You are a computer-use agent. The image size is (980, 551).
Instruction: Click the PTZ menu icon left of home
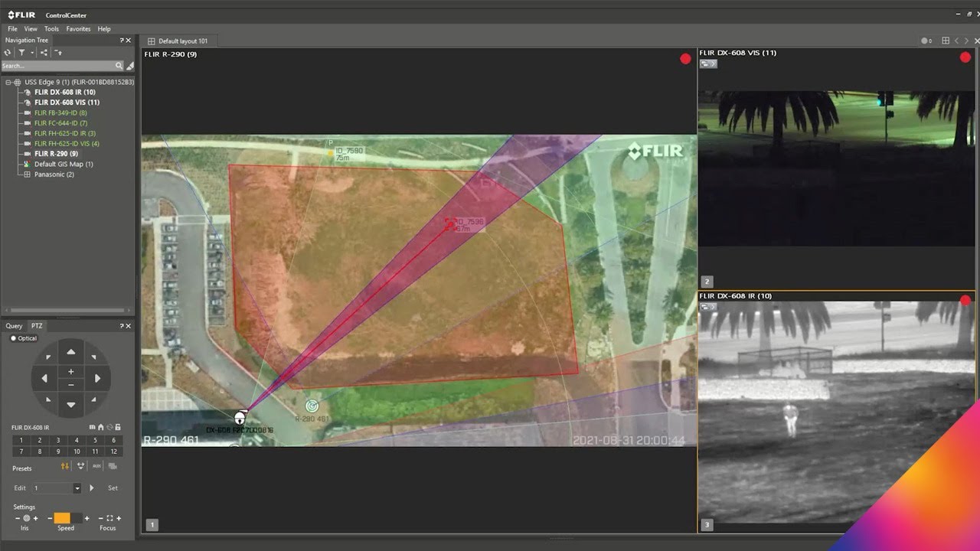click(93, 427)
